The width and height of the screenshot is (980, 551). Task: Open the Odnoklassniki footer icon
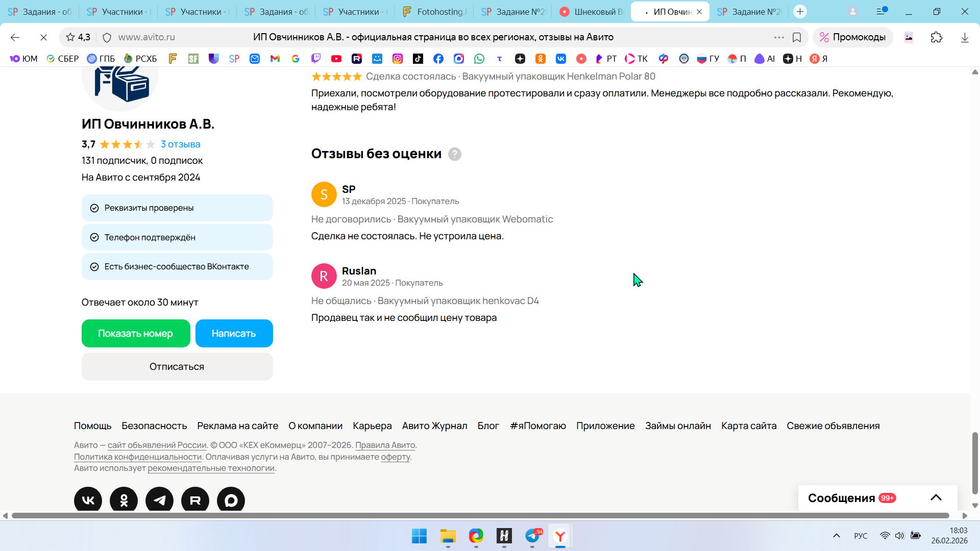(124, 500)
